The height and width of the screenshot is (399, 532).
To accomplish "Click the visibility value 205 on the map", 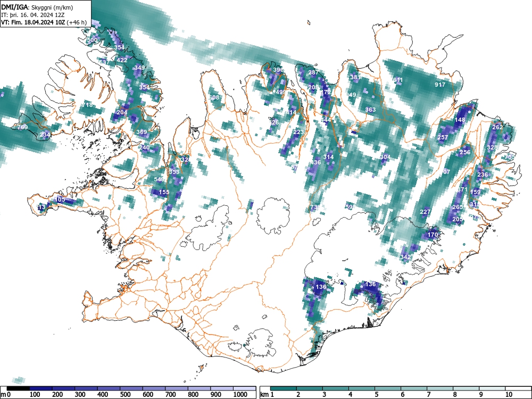I will pos(458,220).
